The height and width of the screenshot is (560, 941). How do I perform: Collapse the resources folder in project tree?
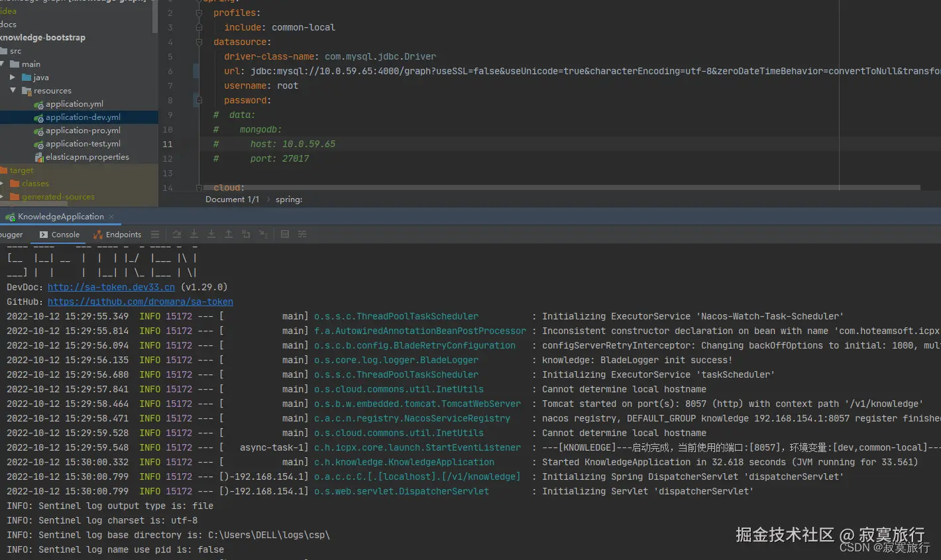coord(13,90)
